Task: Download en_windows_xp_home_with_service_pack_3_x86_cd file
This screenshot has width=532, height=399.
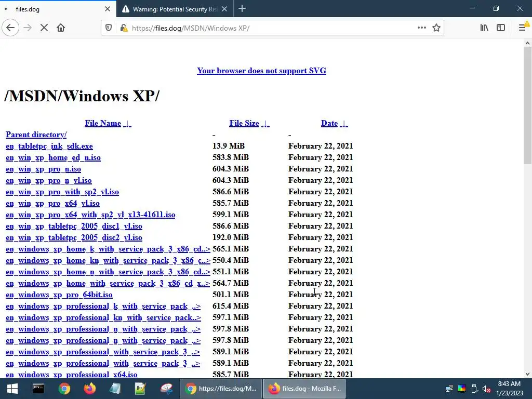Action: pyautogui.click(x=108, y=283)
